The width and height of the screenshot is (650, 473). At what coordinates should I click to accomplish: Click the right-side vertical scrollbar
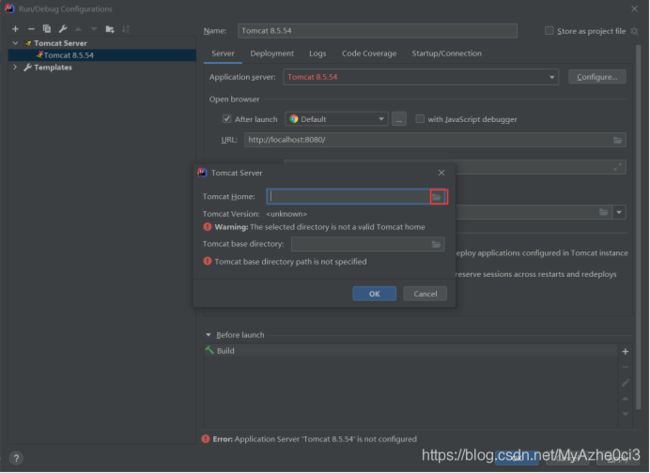[x=638, y=227]
